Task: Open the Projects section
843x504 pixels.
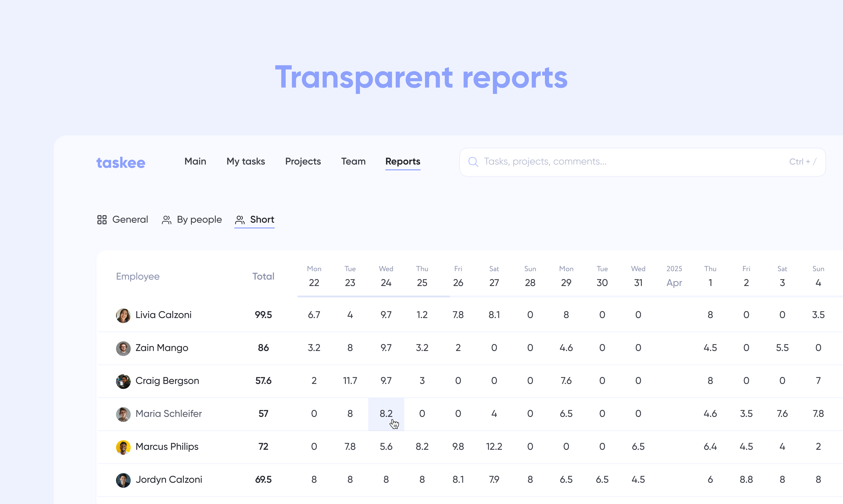Action: 303,161
